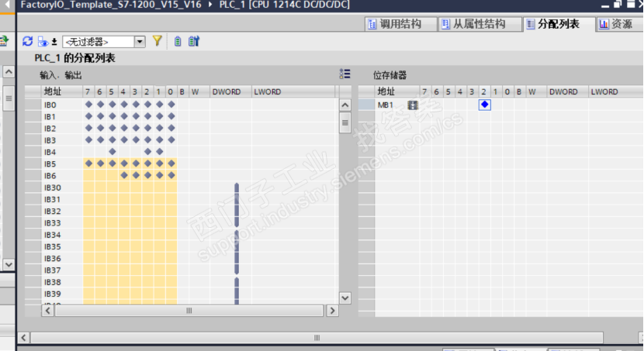
Task: Click PLC_1 [CPU 1214C DC/DC/DC] in the title breadcrumb
Action: coord(284,5)
